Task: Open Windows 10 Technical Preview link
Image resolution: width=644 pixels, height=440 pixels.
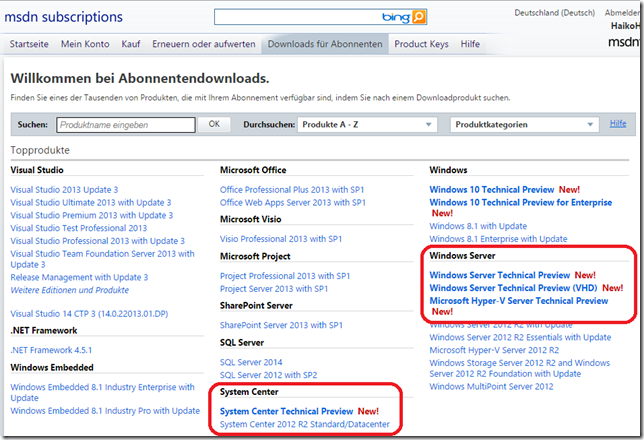Action: point(492,190)
